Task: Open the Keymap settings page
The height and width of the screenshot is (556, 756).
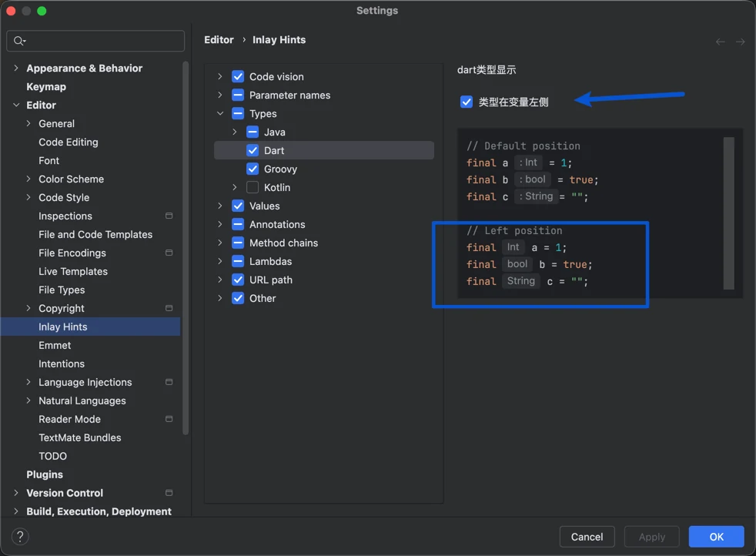Action: (x=46, y=87)
